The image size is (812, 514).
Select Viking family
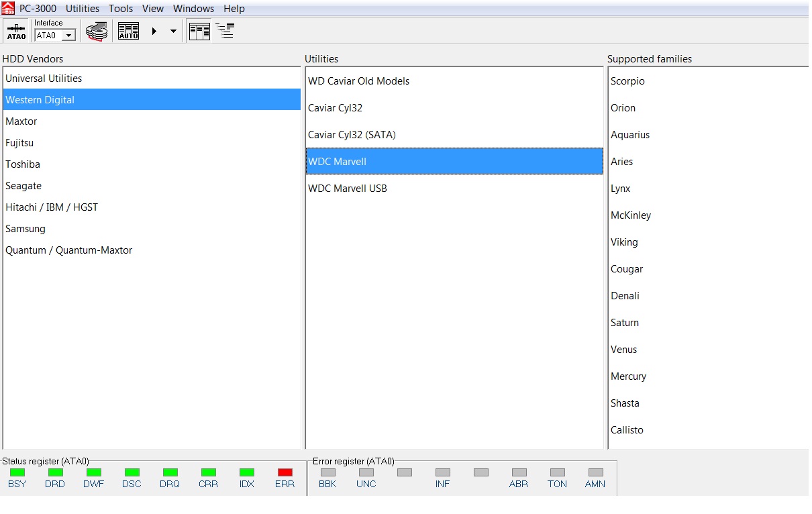click(709, 242)
